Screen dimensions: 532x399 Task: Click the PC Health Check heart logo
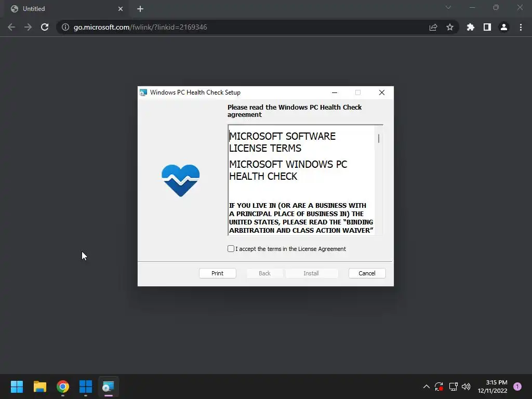point(180,180)
